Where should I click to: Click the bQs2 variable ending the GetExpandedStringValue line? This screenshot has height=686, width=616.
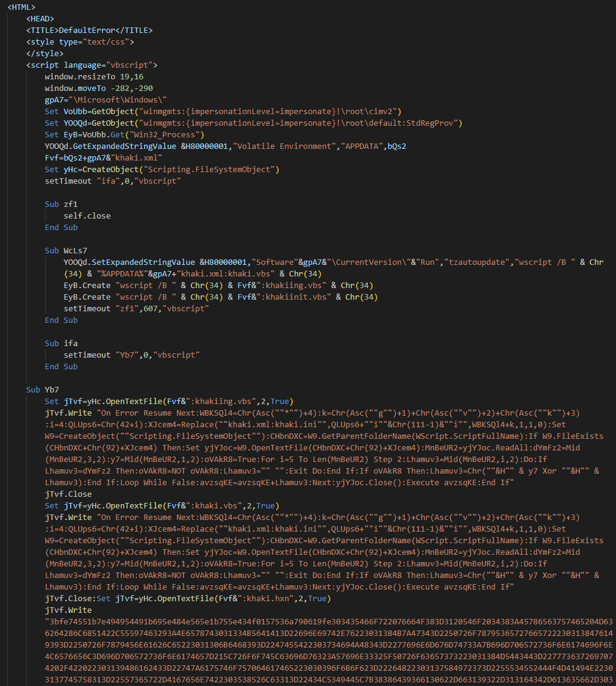pyautogui.click(x=397, y=146)
